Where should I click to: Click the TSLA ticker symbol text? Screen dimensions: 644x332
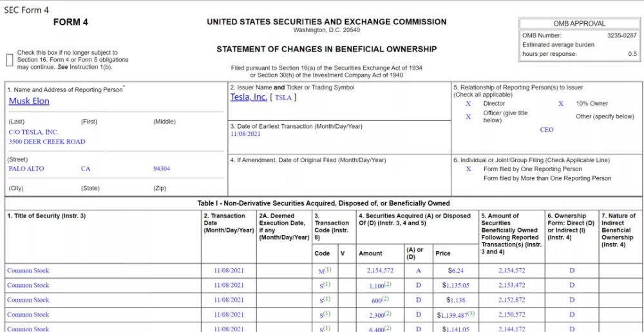[283, 98]
